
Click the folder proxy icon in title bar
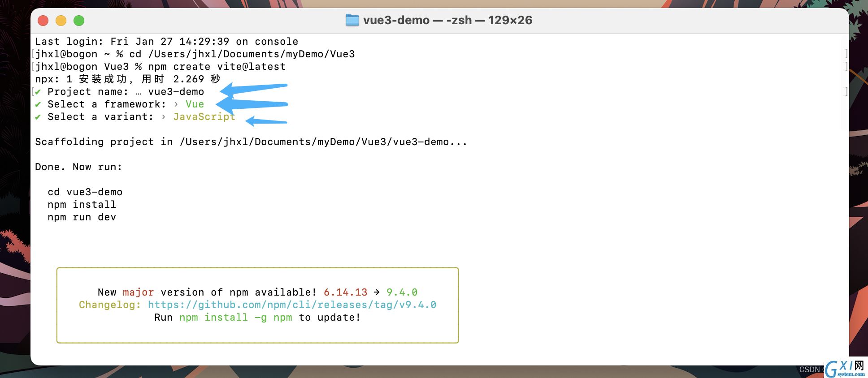point(352,20)
